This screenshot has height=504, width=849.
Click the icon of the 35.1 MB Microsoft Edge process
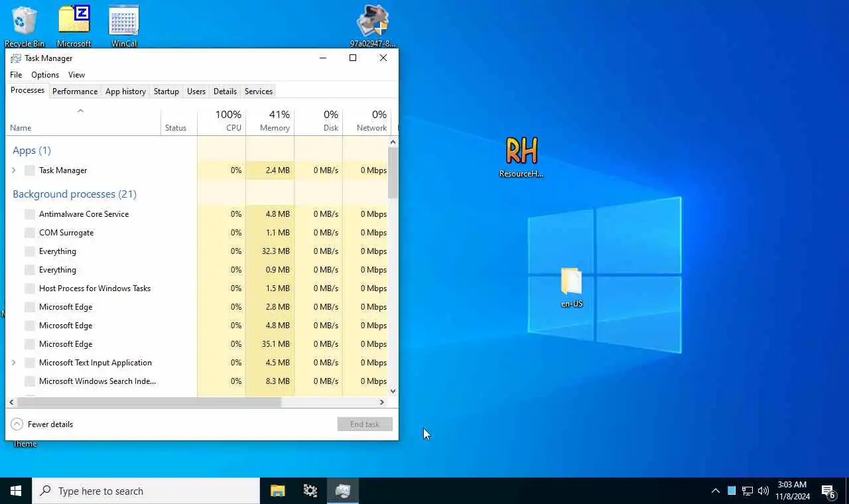[x=29, y=344]
